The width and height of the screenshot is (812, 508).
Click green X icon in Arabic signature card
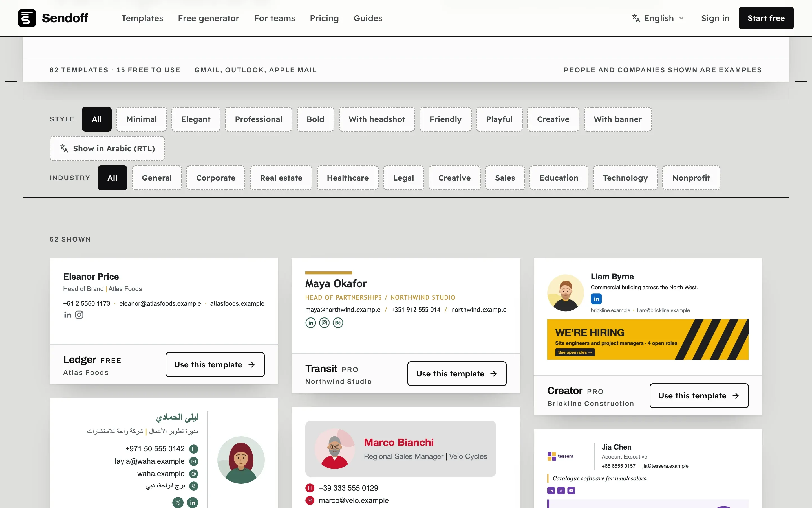(x=178, y=502)
